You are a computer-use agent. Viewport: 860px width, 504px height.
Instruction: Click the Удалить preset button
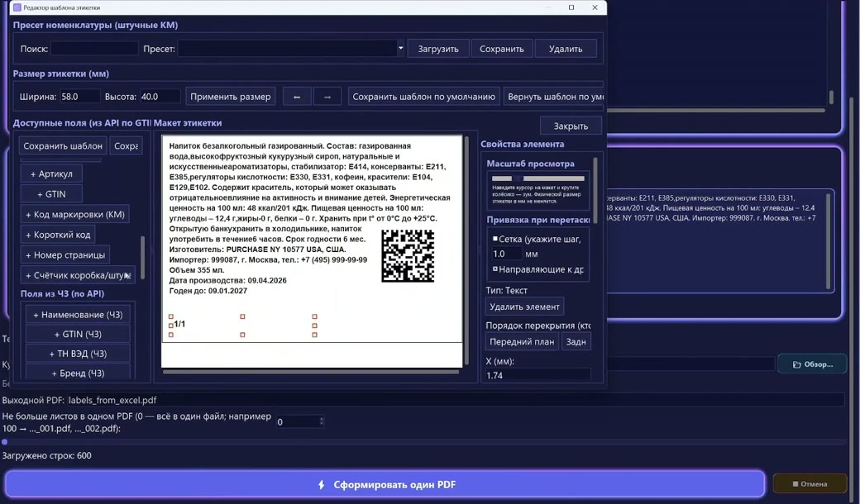click(x=566, y=49)
